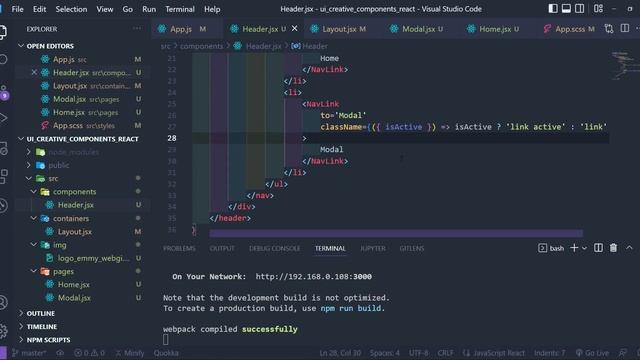640x360 pixels.
Task: Kill the terminal with trash icon
Action: [x=613, y=248]
